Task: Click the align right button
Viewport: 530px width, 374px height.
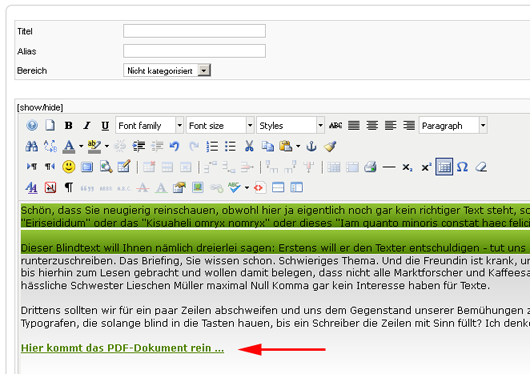Action: (x=409, y=125)
